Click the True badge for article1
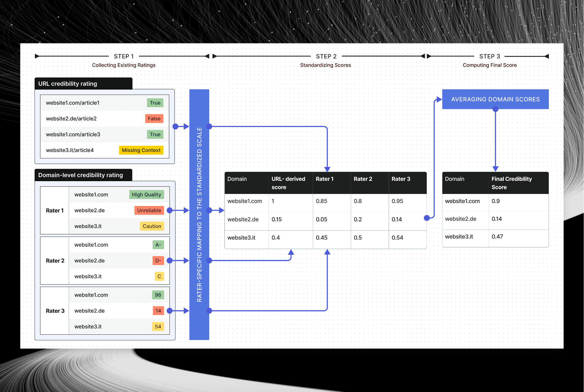This screenshot has width=584, height=392. click(x=155, y=103)
